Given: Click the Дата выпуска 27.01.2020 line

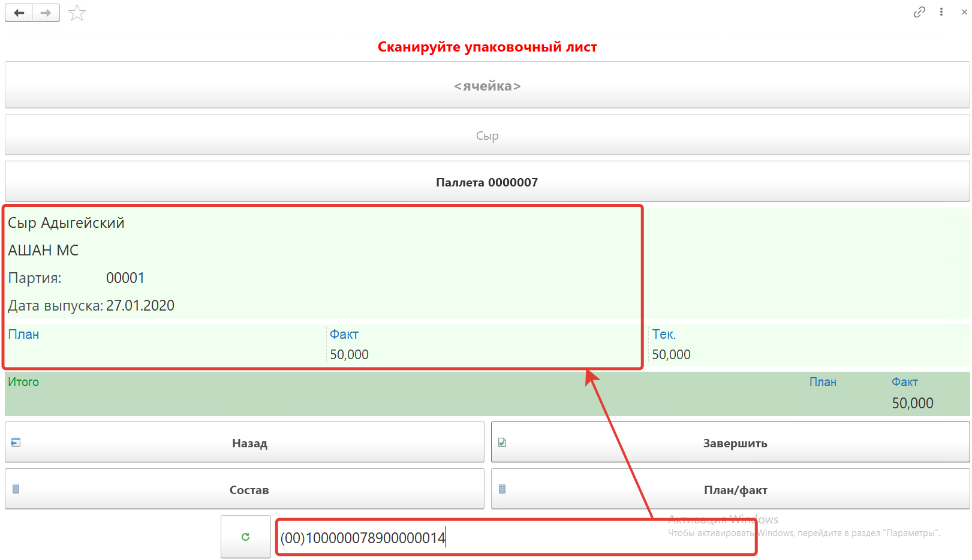Looking at the screenshot, I should 91,306.
